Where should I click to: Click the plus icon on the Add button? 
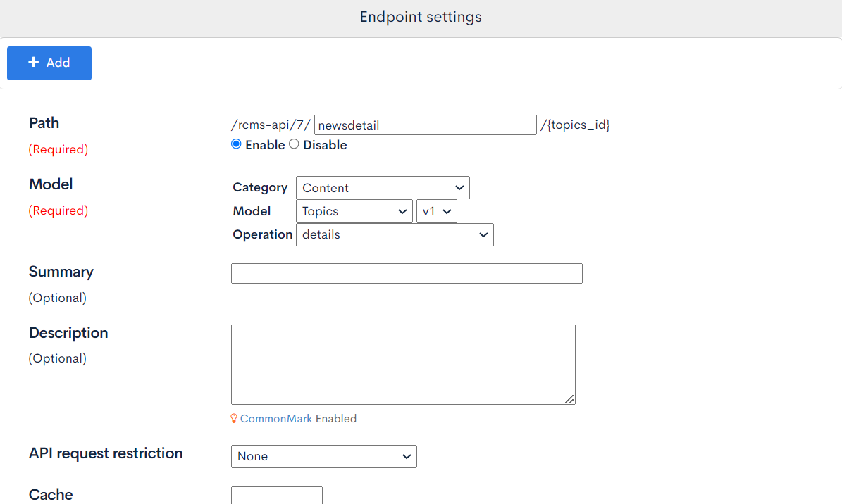tap(32, 63)
